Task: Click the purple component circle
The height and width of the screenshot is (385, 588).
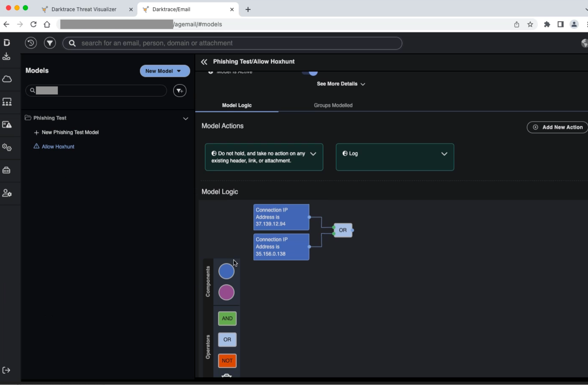Action: pyautogui.click(x=226, y=292)
